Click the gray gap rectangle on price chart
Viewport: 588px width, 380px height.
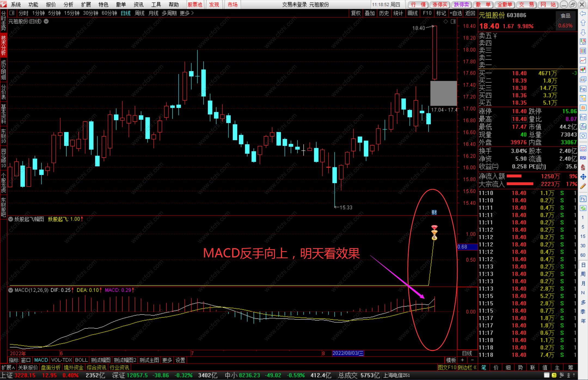coord(443,93)
